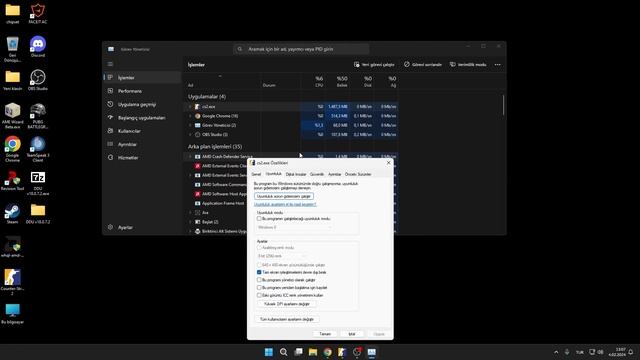Open the FACEIT AC desktop shortcut
The image size is (640, 360).
pos(38,13)
